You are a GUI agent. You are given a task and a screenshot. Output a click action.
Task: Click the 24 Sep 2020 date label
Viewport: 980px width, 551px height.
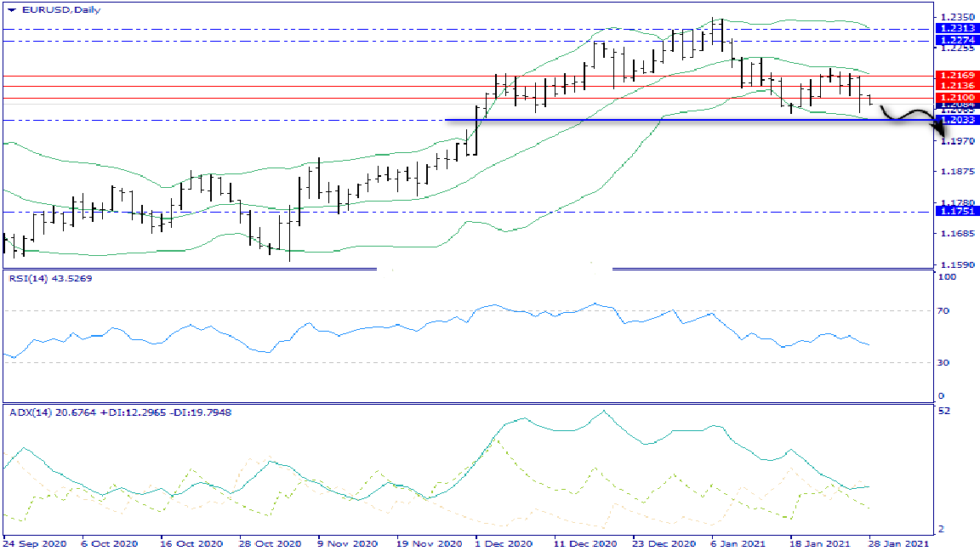pos(34,542)
